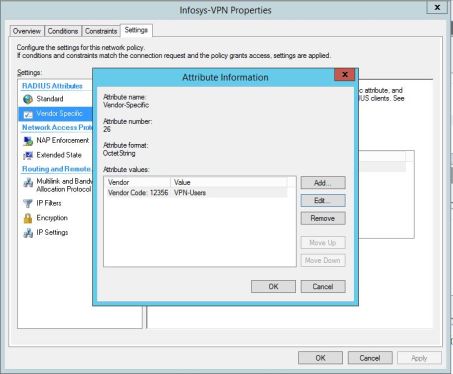Click the Encryption padlock icon
This screenshot has width=453, height=374.
28,218
